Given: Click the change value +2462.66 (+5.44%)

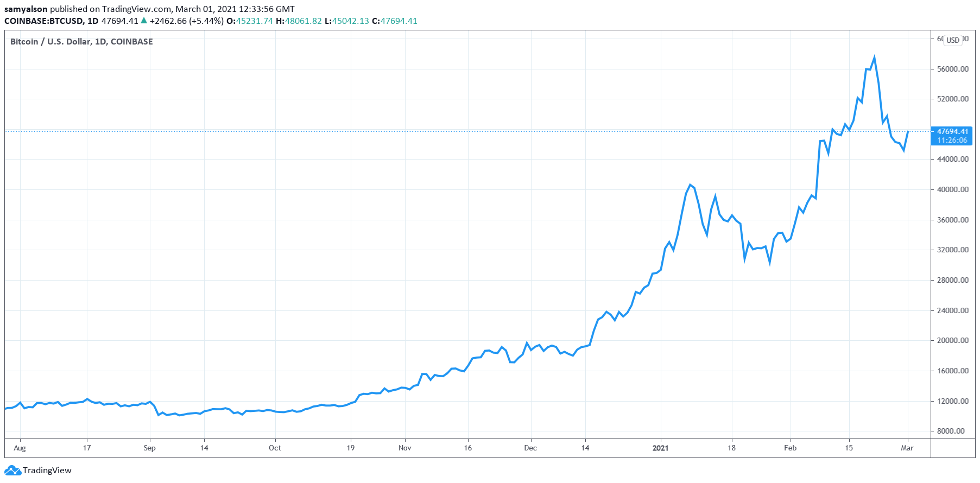Looking at the screenshot, I should coord(187,21).
